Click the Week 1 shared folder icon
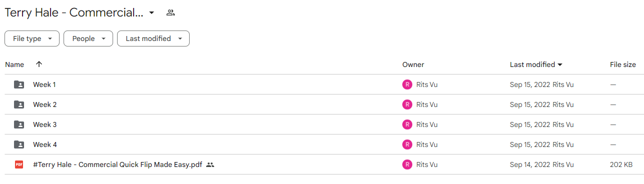The image size is (644, 184). coord(19,84)
